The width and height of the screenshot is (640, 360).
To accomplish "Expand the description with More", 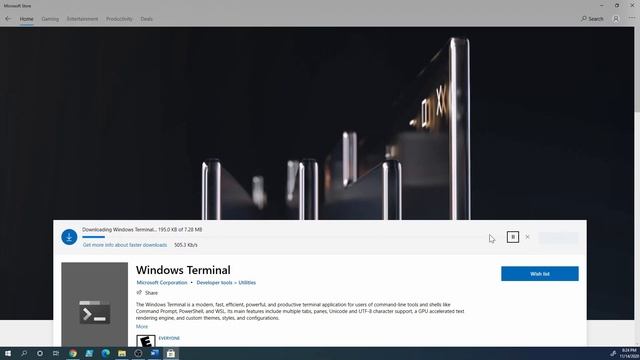I will (x=142, y=327).
